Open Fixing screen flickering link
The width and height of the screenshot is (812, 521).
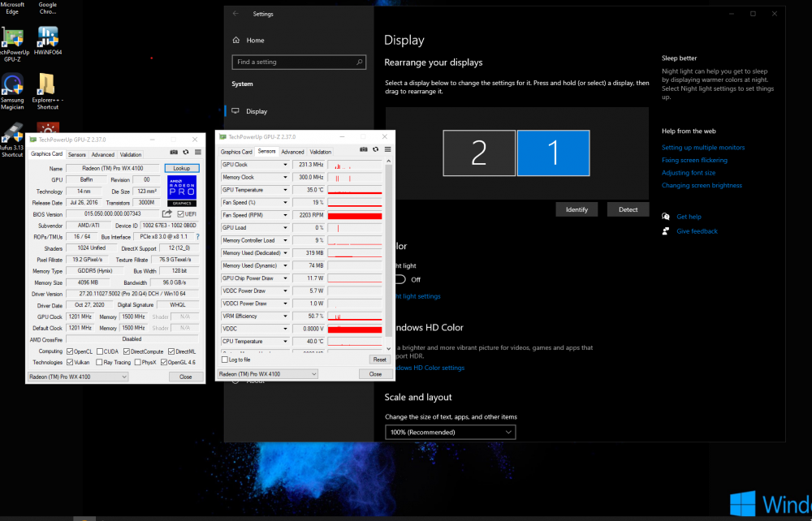tap(694, 160)
